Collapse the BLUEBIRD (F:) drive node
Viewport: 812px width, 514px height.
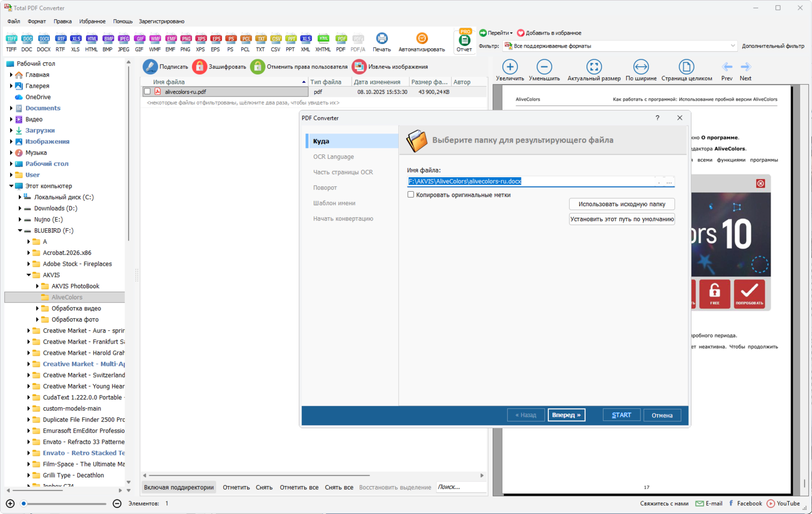pyautogui.click(x=20, y=230)
